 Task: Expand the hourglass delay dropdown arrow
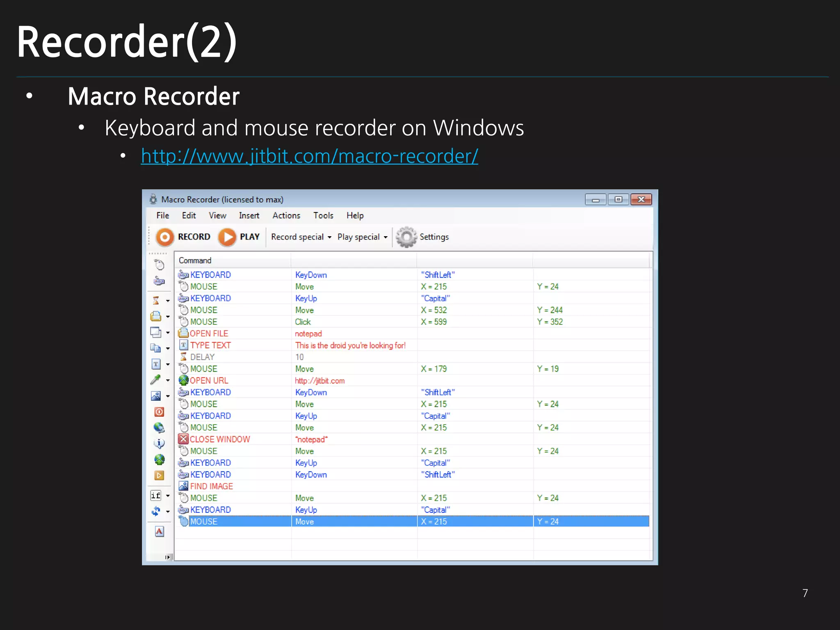[x=168, y=301]
